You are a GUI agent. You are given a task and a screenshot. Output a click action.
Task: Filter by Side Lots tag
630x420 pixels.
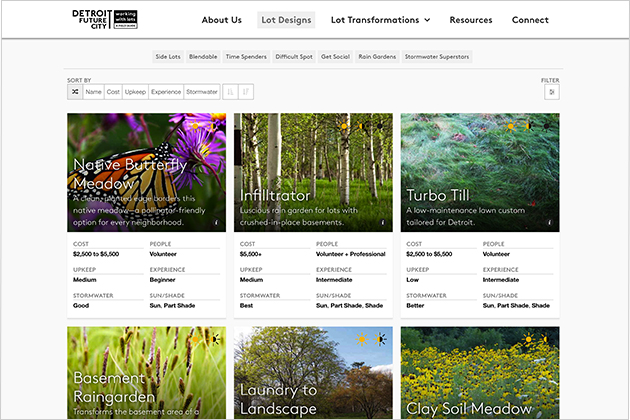click(168, 57)
